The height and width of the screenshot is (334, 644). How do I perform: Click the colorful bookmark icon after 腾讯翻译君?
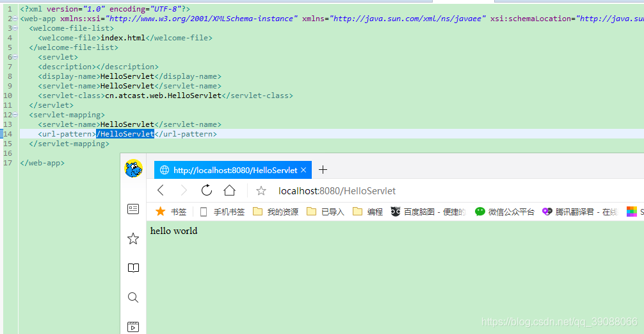[x=631, y=212]
